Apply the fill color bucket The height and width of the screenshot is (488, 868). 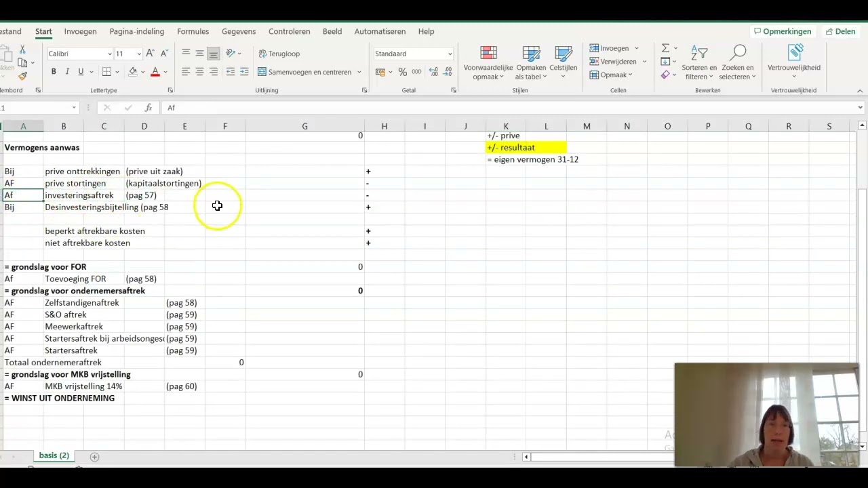133,72
